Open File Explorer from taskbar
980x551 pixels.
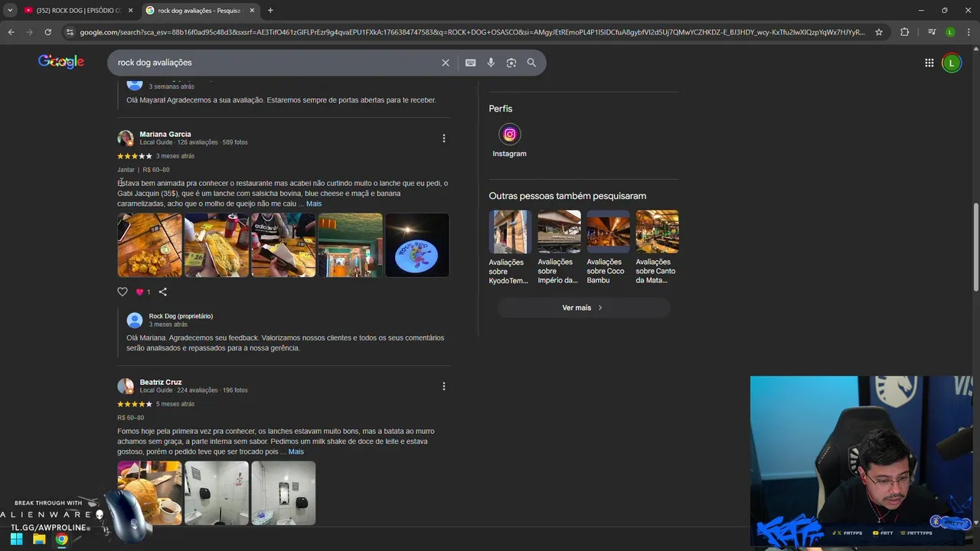[39, 540]
